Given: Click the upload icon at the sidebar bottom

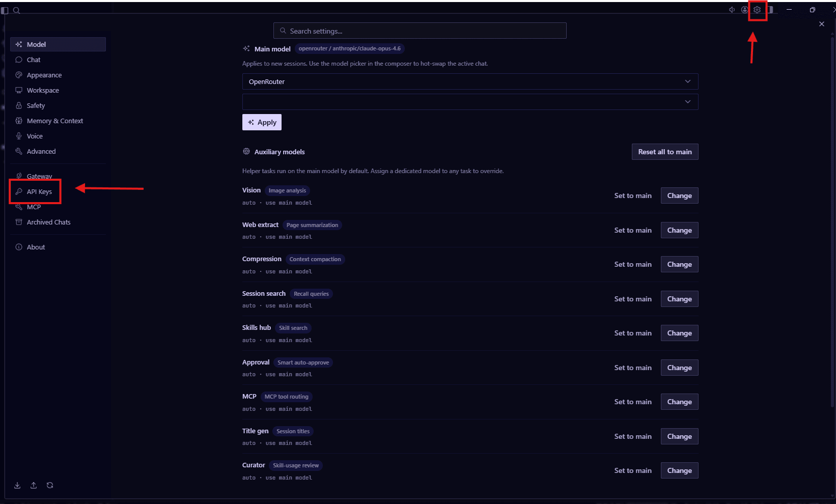Looking at the screenshot, I should [x=34, y=485].
